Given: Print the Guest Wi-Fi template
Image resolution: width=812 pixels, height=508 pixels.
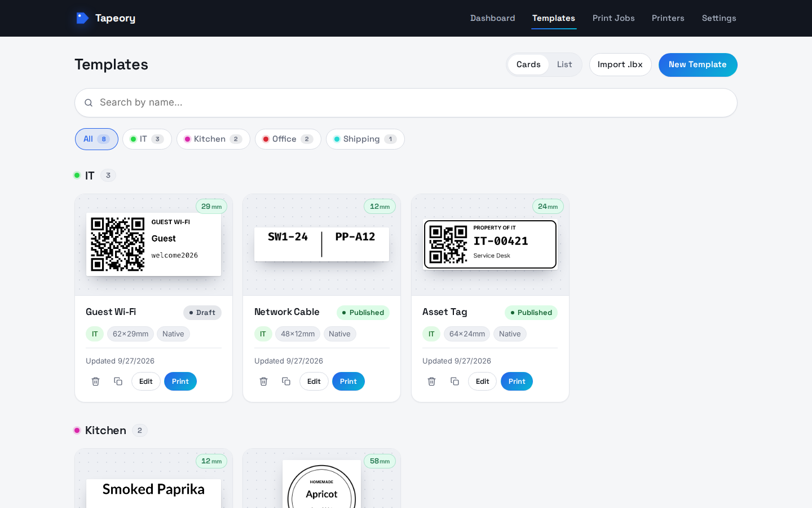Looking at the screenshot, I should pyautogui.click(x=180, y=382).
